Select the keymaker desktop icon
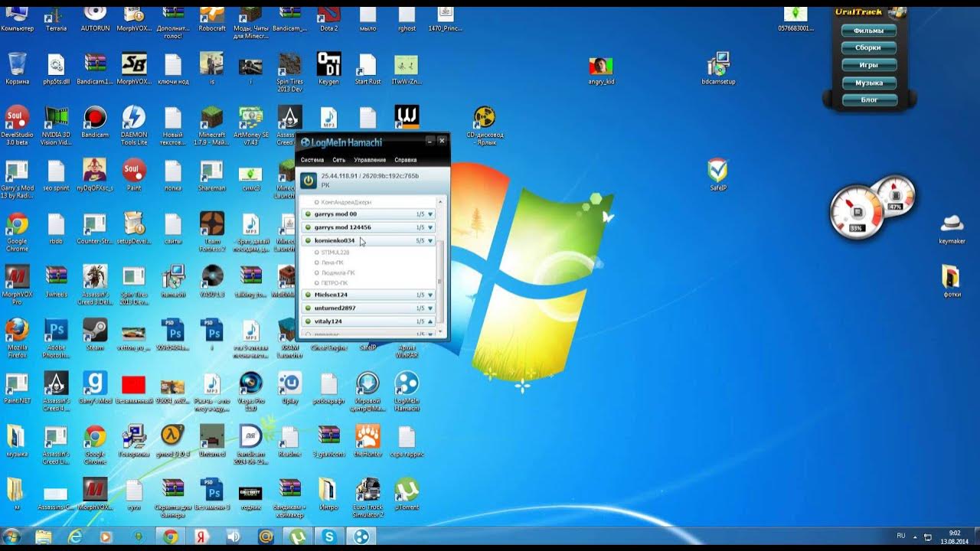980x551 pixels. (x=952, y=229)
